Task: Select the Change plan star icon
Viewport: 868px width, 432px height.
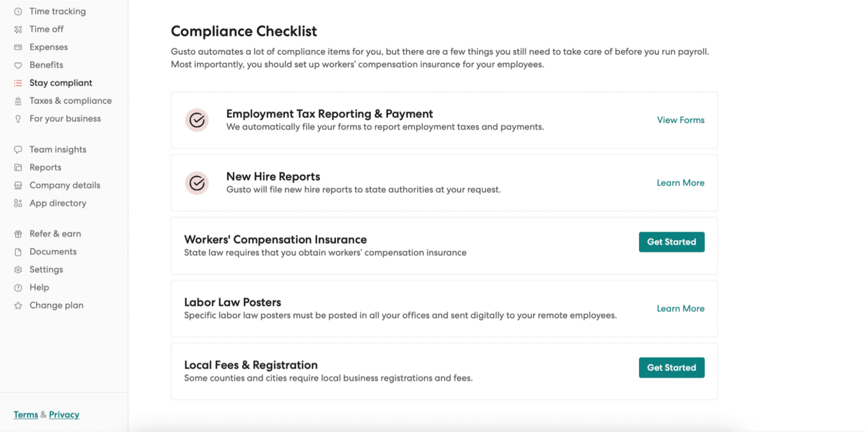Action: coord(18,305)
